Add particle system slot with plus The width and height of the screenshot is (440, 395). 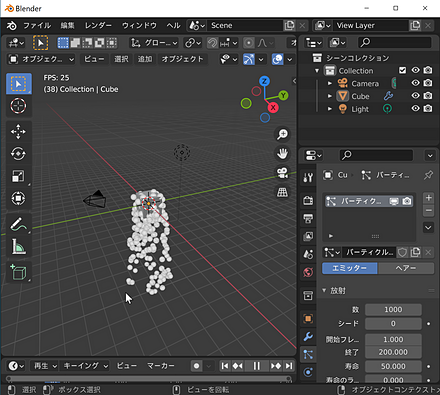(x=429, y=198)
